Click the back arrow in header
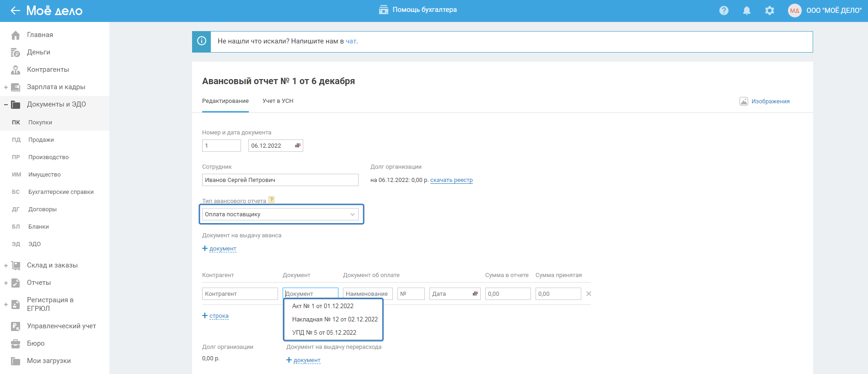Viewport: 868px width, 374px height. 16,11
